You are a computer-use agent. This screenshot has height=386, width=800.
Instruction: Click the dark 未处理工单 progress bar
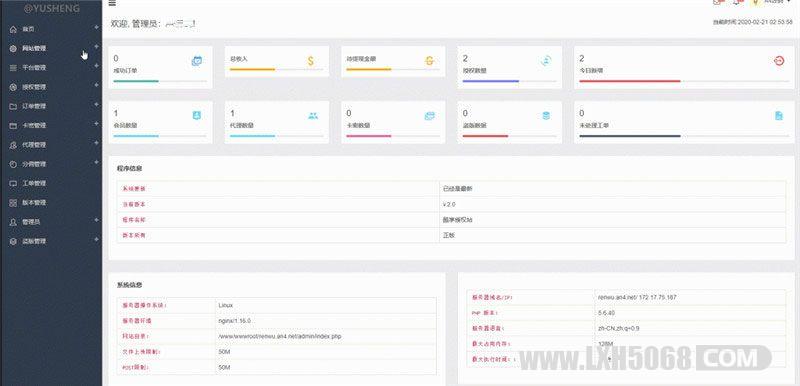(630, 136)
